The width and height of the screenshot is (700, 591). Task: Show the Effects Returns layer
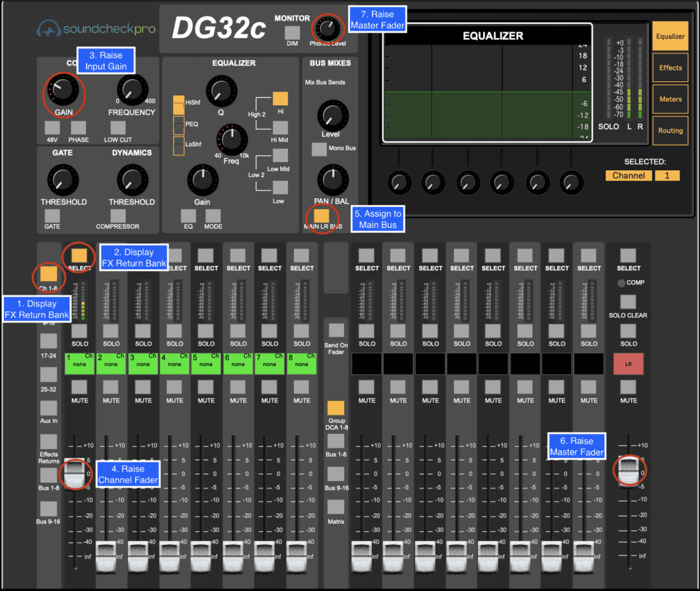[49, 441]
